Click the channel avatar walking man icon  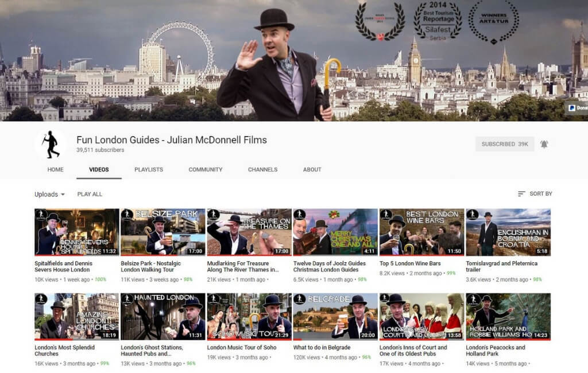click(x=51, y=145)
